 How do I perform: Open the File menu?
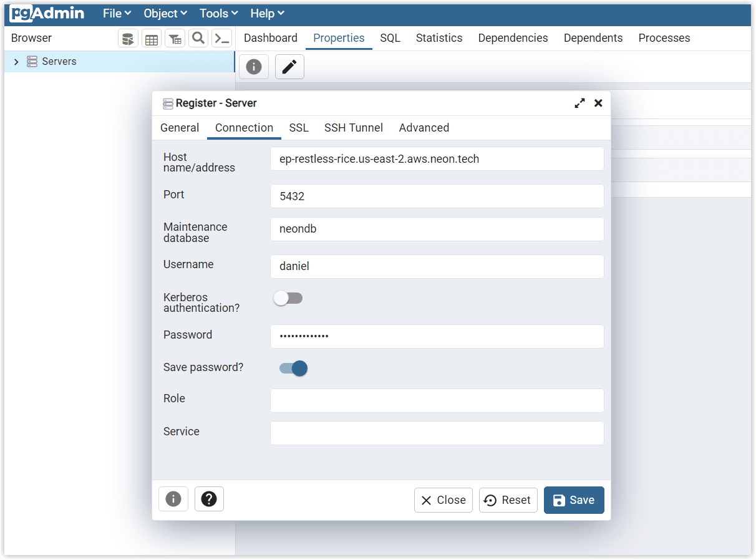coord(117,13)
